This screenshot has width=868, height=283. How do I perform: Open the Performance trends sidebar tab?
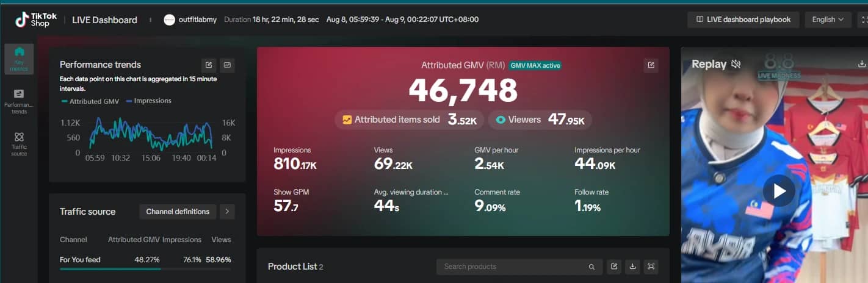19,101
